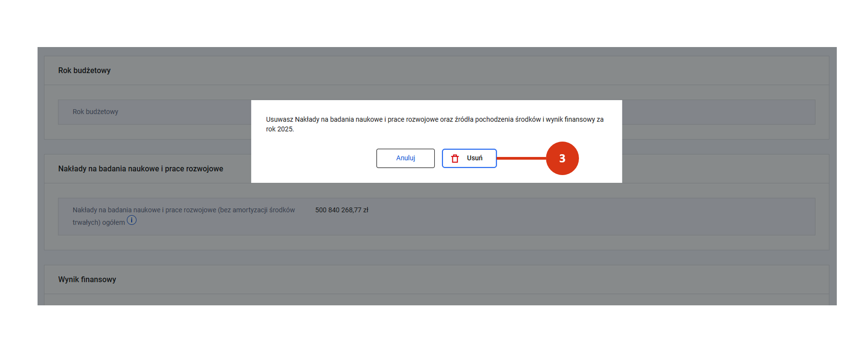Click the red circle numbered 3
Screen dimensions: 868x356
(x=562, y=158)
